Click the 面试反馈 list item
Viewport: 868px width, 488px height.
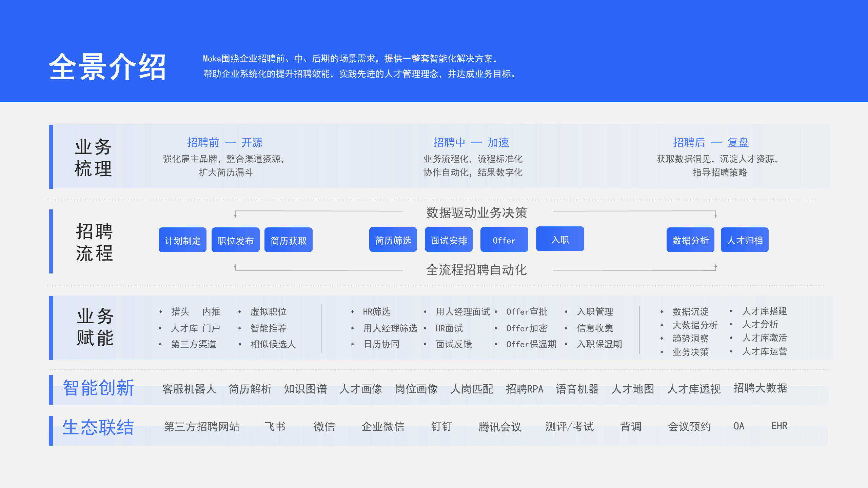pos(454,344)
